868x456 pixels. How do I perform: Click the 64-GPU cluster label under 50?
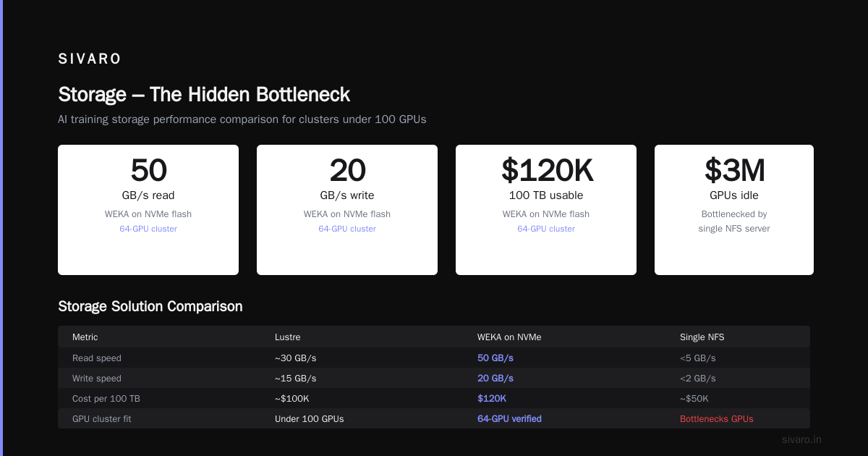[148, 229]
